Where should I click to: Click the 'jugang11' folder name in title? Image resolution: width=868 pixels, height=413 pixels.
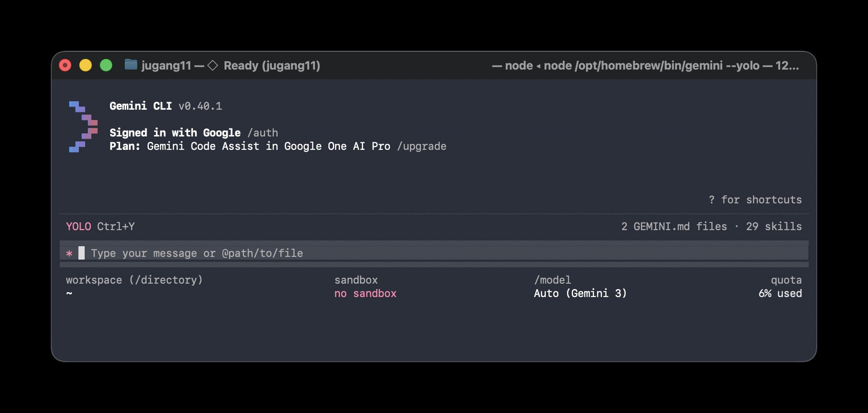[x=166, y=66]
